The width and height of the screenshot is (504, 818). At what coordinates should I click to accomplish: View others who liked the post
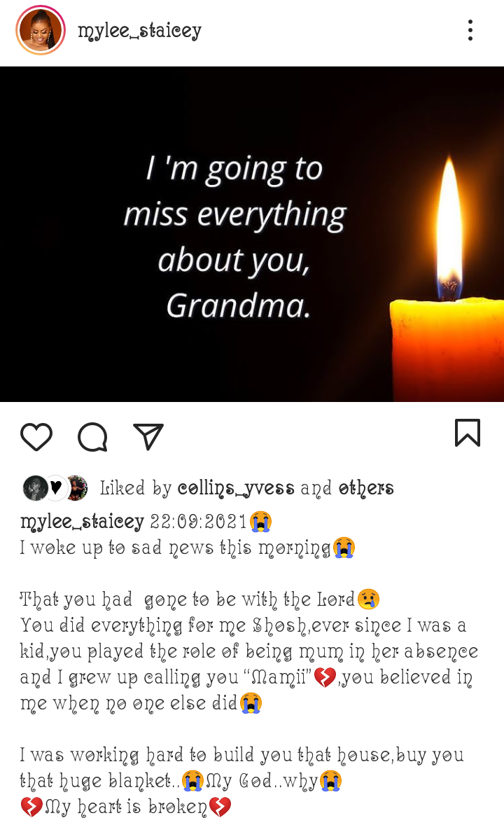[x=366, y=488]
